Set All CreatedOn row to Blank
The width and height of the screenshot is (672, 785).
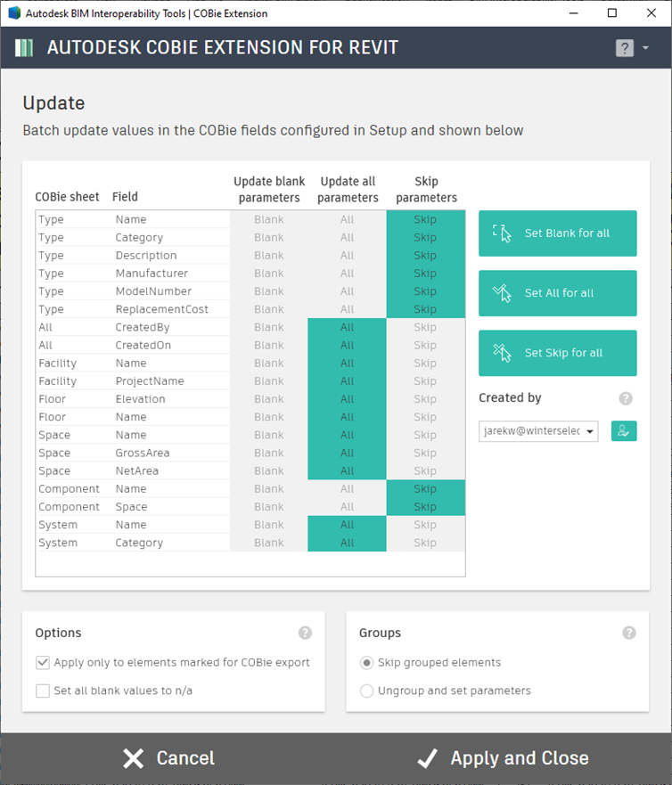tap(269, 346)
